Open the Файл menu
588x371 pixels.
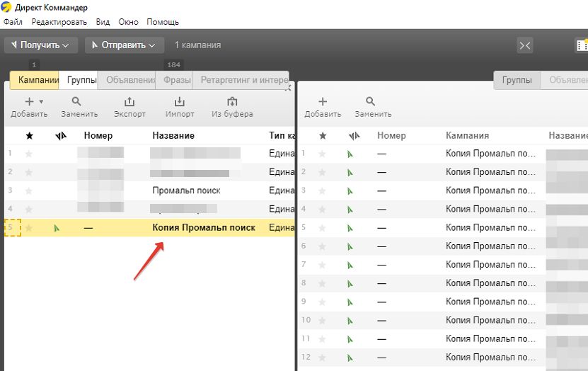(x=13, y=22)
